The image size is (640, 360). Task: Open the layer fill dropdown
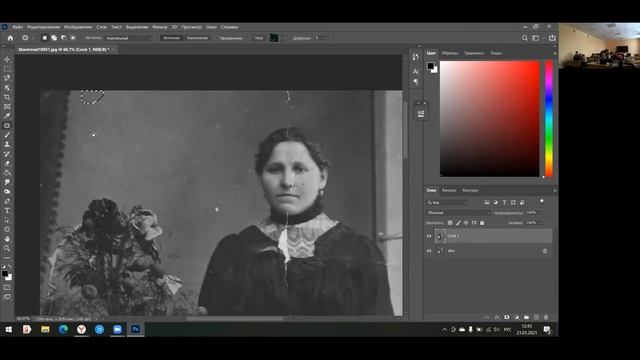(x=540, y=223)
